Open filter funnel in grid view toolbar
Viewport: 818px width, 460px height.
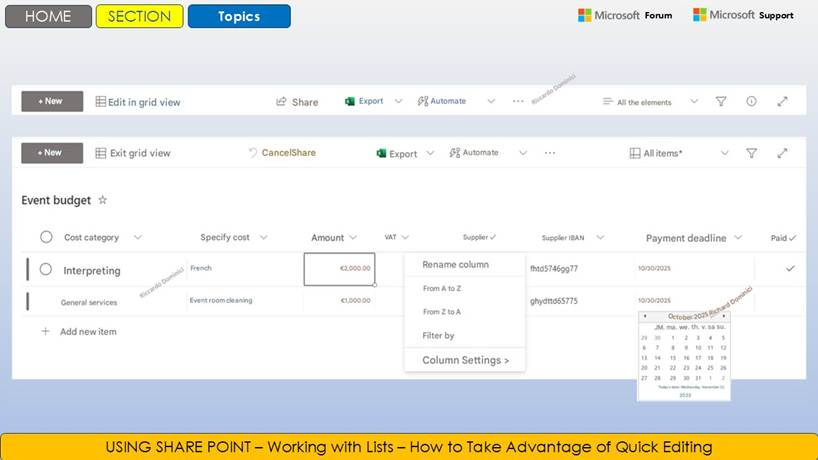[751, 153]
